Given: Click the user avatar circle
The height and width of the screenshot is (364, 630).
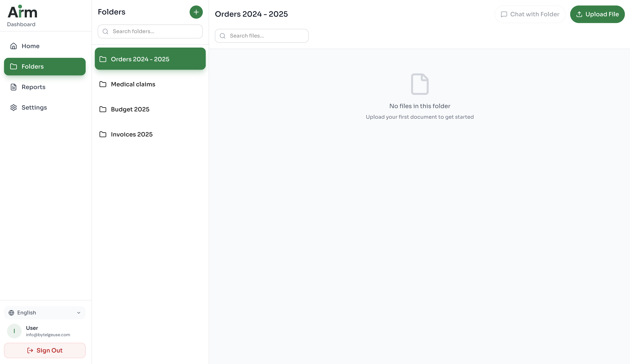Looking at the screenshot, I should point(14,331).
